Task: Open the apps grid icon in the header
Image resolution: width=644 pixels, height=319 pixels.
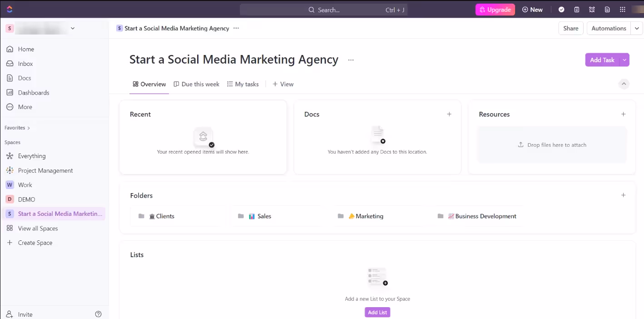Action: pos(623,9)
